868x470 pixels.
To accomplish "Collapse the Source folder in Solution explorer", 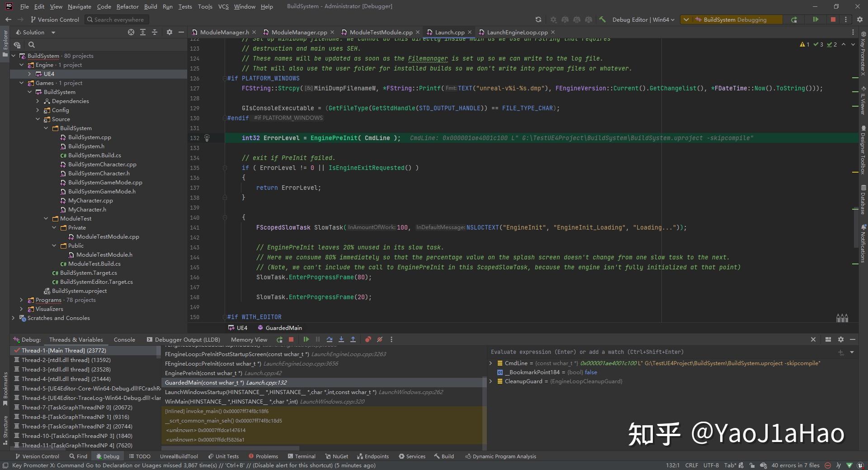I will (38, 119).
